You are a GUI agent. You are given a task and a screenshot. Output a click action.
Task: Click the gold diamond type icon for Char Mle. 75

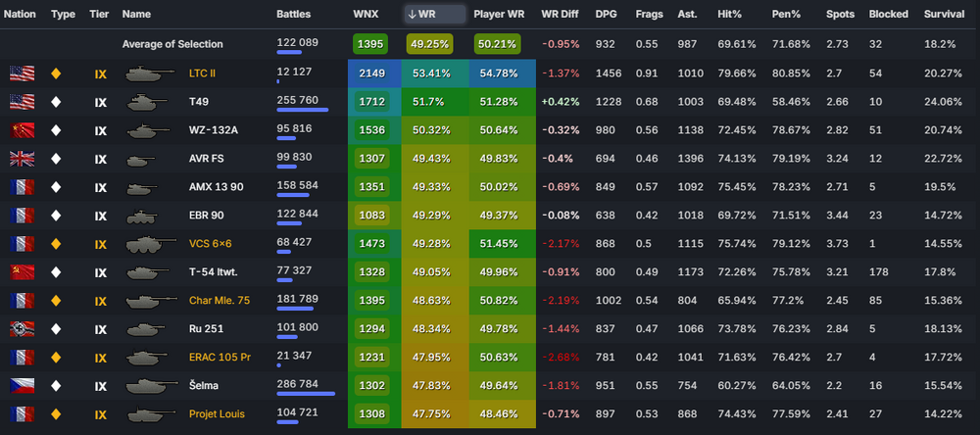pyautogui.click(x=56, y=301)
